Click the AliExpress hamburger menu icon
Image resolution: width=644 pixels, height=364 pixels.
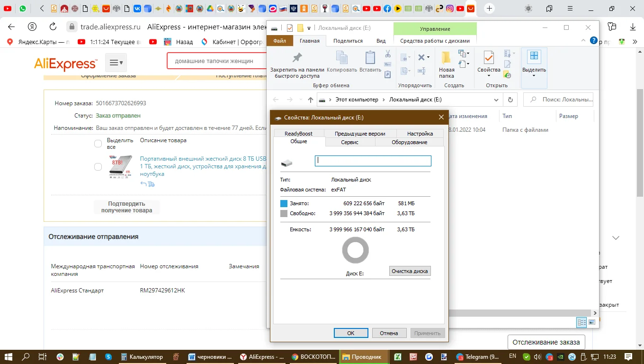pos(116,62)
